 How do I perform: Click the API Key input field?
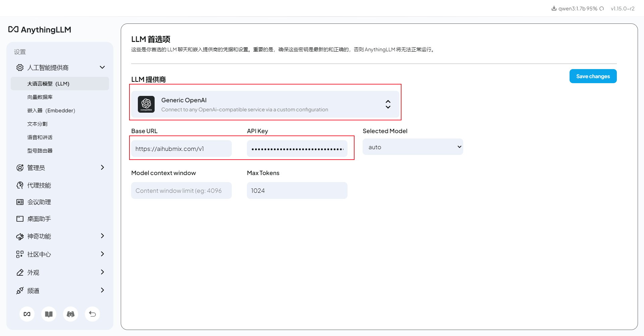pos(297,149)
